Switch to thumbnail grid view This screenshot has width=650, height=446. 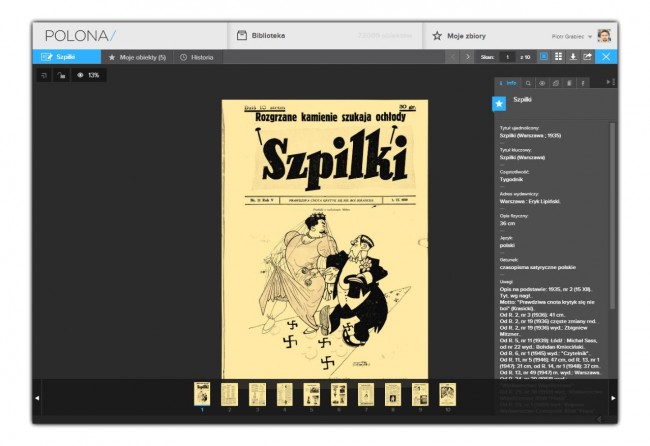tap(558, 56)
